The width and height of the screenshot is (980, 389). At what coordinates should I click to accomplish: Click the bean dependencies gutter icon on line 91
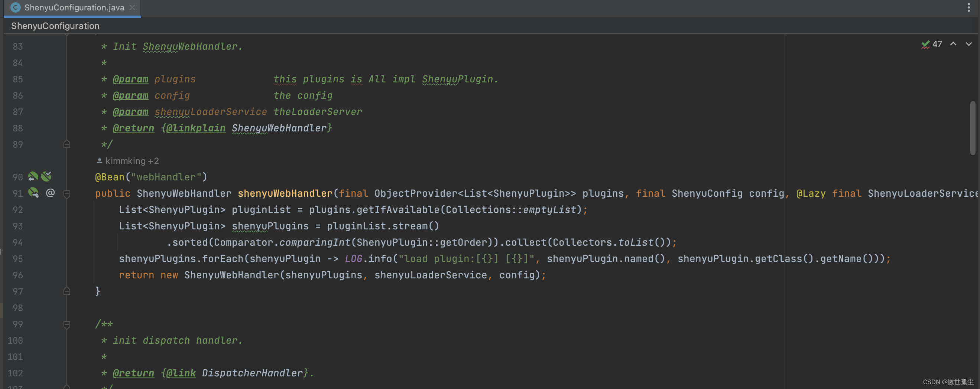[33, 193]
